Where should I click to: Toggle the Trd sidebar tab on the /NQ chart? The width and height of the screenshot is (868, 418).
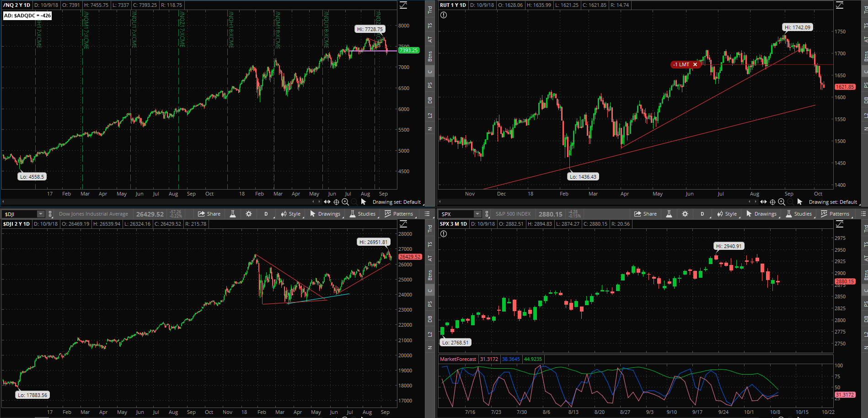click(x=430, y=10)
